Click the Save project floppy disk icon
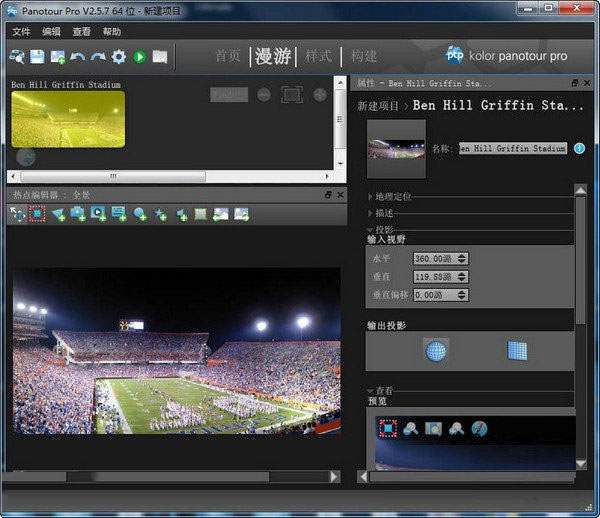The width and height of the screenshot is (600, 518). pyautogui.click(x=37, y=57)
